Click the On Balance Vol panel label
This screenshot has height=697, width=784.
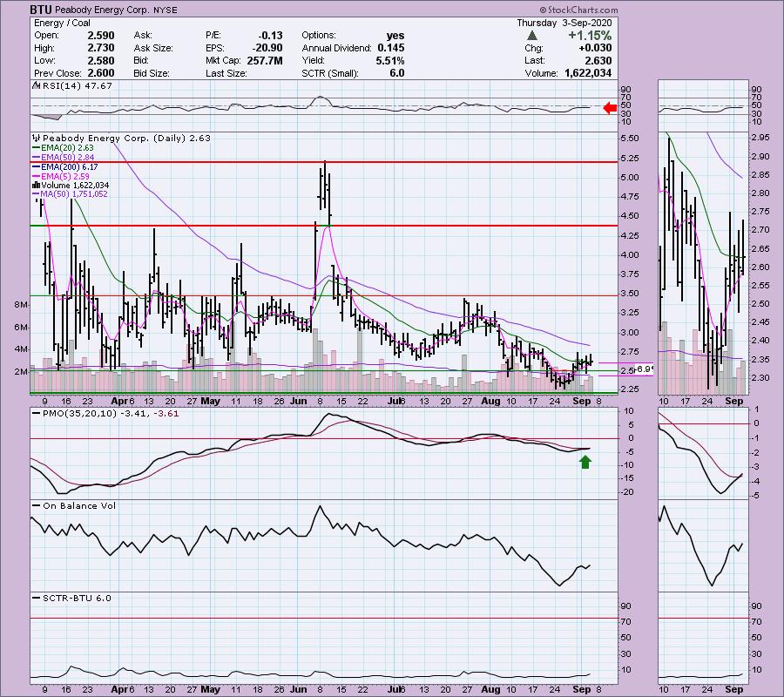(79, 506)
